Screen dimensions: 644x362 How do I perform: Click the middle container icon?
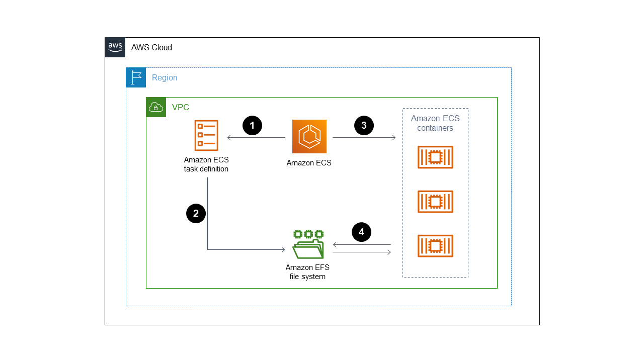pyautogui.click(x=435, y=202)
